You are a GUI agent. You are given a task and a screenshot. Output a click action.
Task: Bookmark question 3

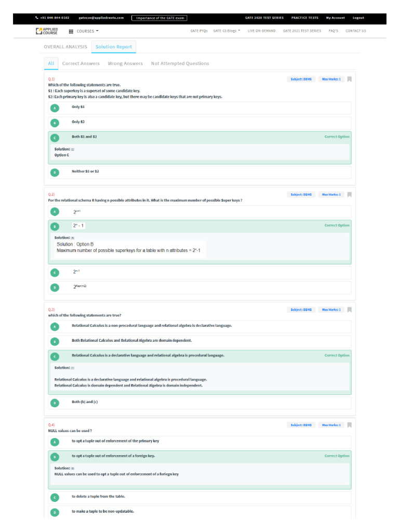350,310
